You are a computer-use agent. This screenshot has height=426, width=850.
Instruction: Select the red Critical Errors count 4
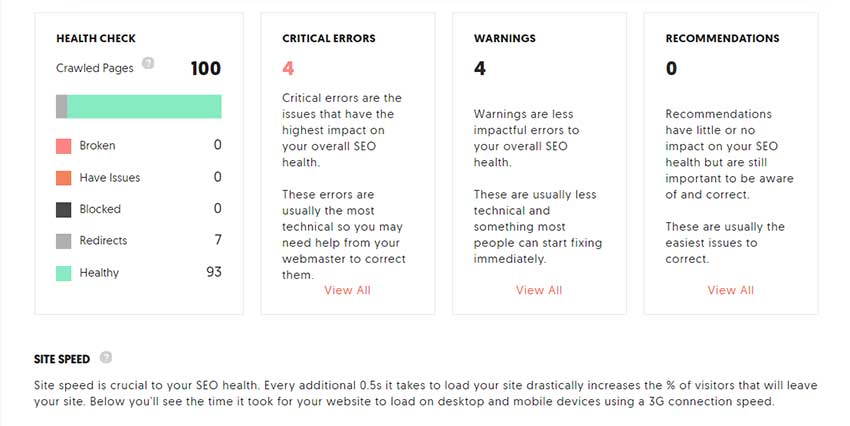pyautogui.click(x=288, y=68)
